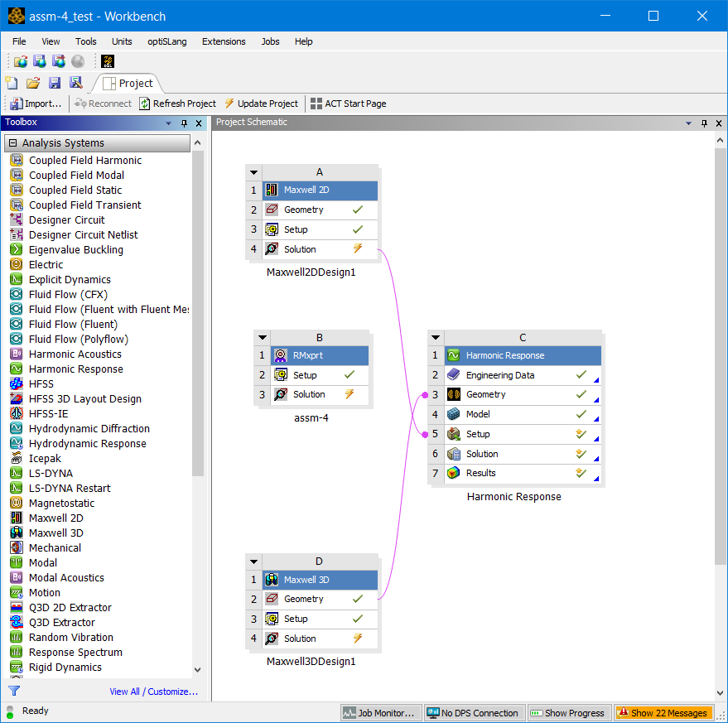Click Results icon in system C

(454, 473)
